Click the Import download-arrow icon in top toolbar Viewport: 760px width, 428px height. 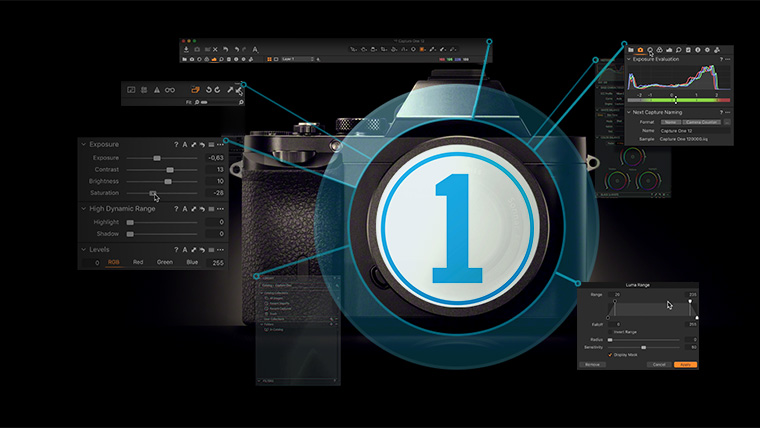[187, 49]
